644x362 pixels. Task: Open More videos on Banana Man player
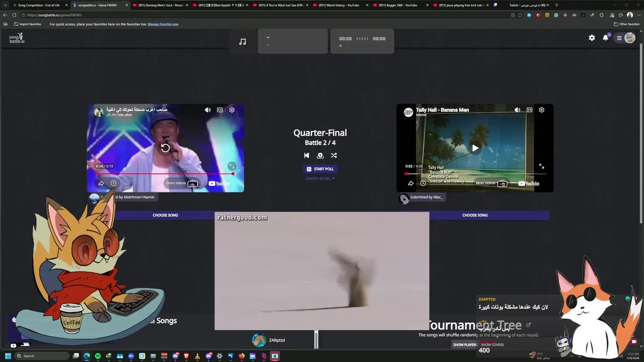click(491, 184)
